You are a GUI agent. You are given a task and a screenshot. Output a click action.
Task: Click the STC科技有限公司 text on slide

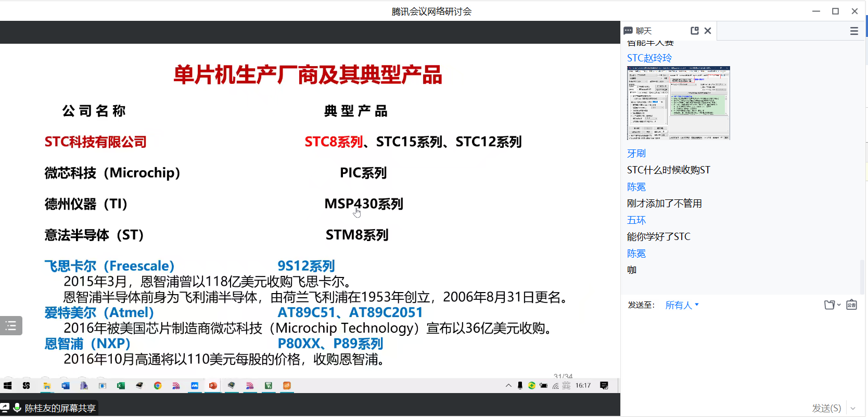point(96,142)
